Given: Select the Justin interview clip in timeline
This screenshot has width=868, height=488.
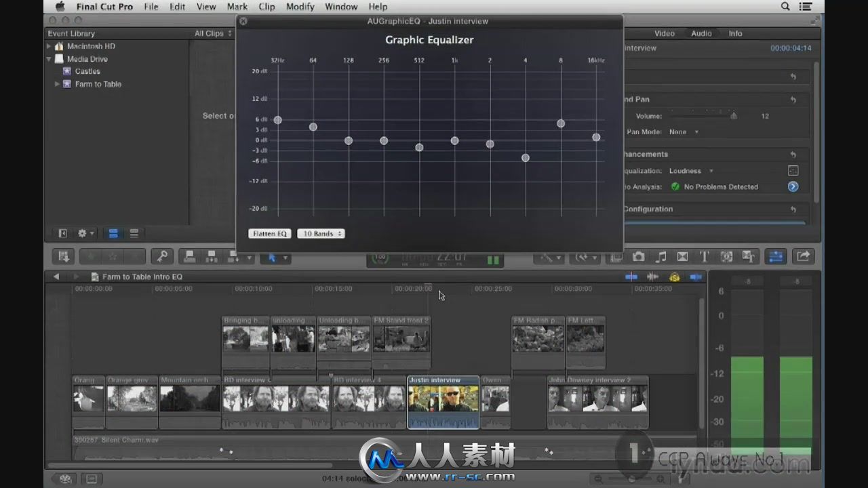Looking at the screenshot, I should (443, 403).
